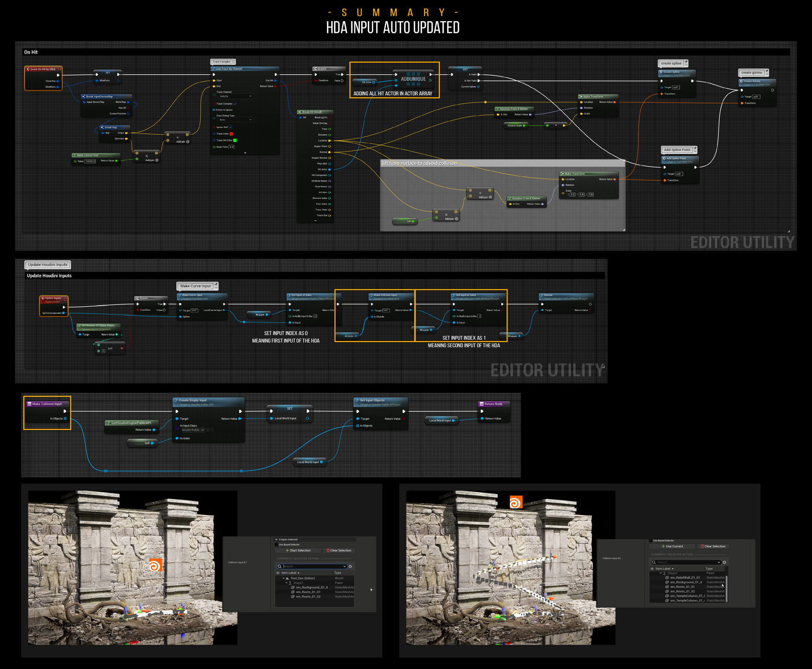Image resolution: width=812 pixels, height=669 pixels.
Task: Collapse the Tool_Dev (Editor) tree item
Action: [284, 578]
